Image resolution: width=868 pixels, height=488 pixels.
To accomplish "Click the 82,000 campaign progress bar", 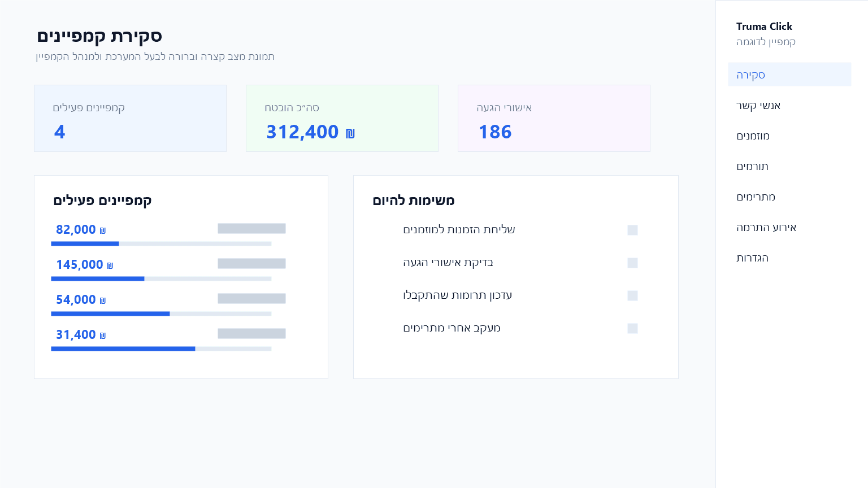I will (x=161, y=243).
